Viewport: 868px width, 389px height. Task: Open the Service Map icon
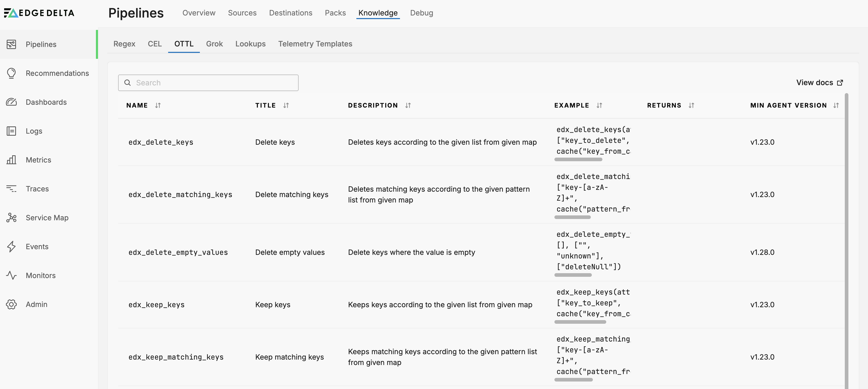pos(11,217)
